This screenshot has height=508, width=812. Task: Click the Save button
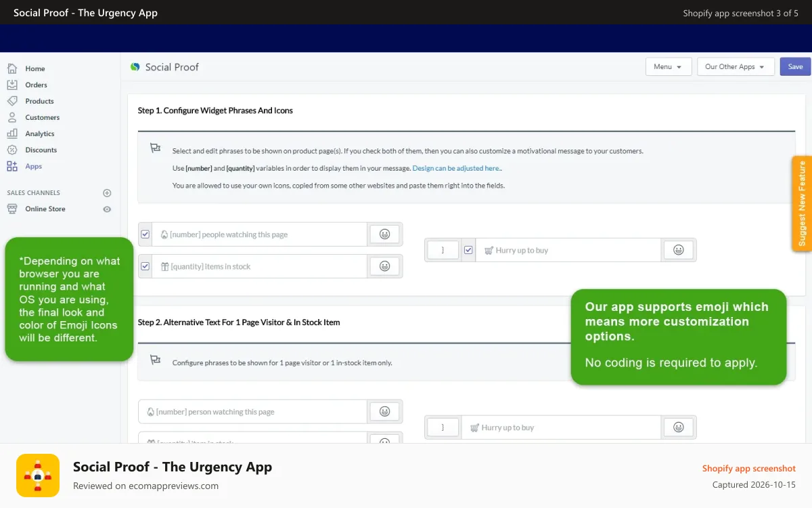(x=795, y=66)
